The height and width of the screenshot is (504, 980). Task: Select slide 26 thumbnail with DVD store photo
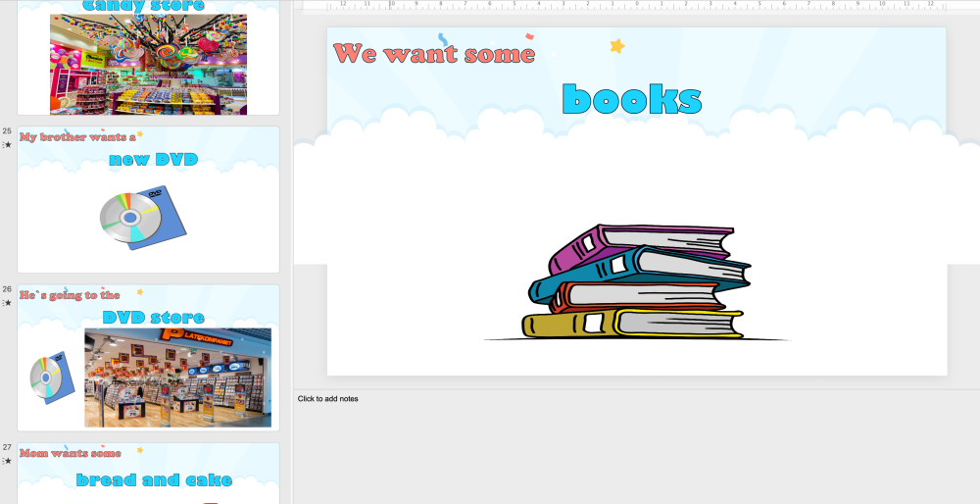tap(148, 358)
